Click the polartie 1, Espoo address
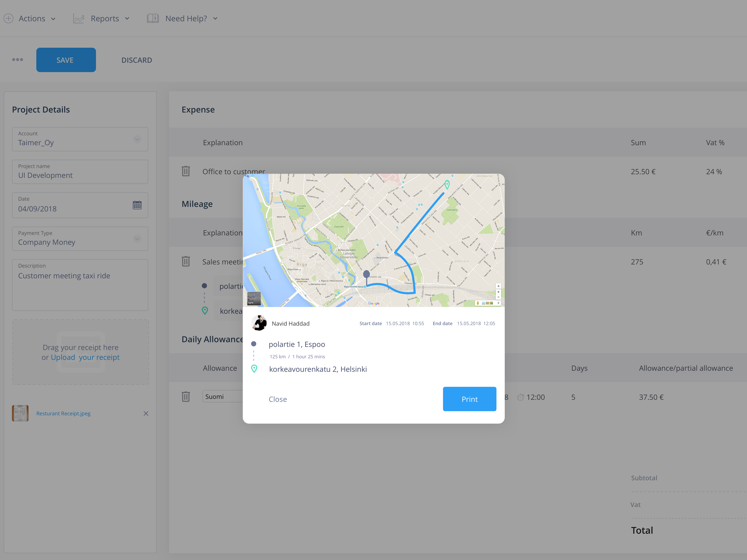Screen dimensions: 747x560 click(297, 344)
